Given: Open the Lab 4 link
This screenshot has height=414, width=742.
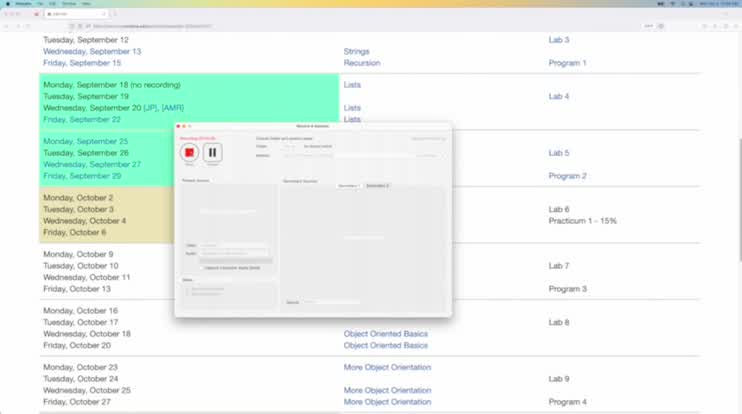Looking at the screenshot, I should [558, 97].
